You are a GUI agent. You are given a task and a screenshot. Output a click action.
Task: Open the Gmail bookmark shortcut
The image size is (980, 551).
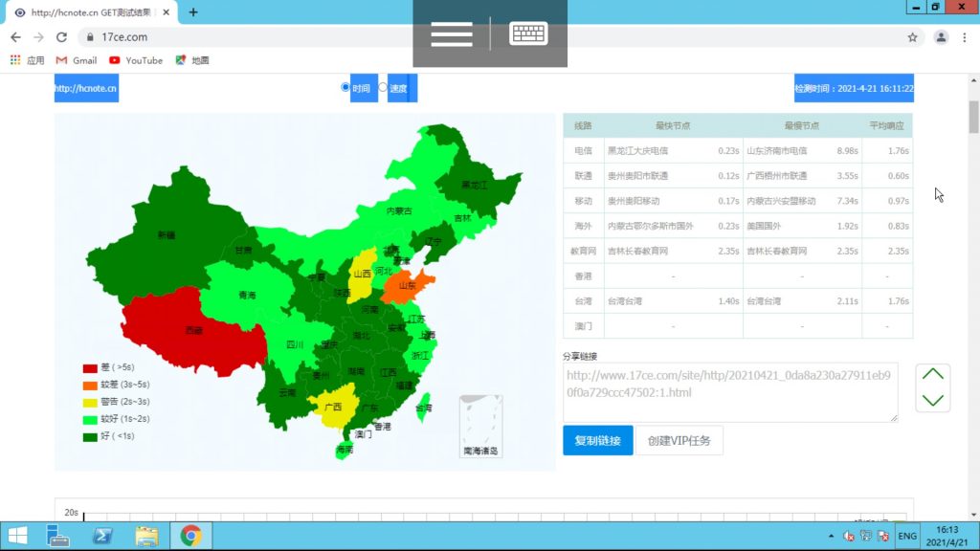pos(76,59)
